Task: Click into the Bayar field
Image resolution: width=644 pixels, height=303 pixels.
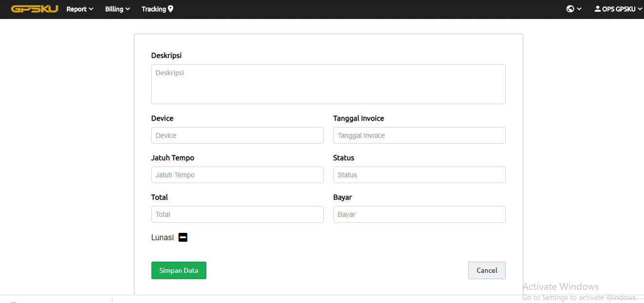Action: click(419, 214)
